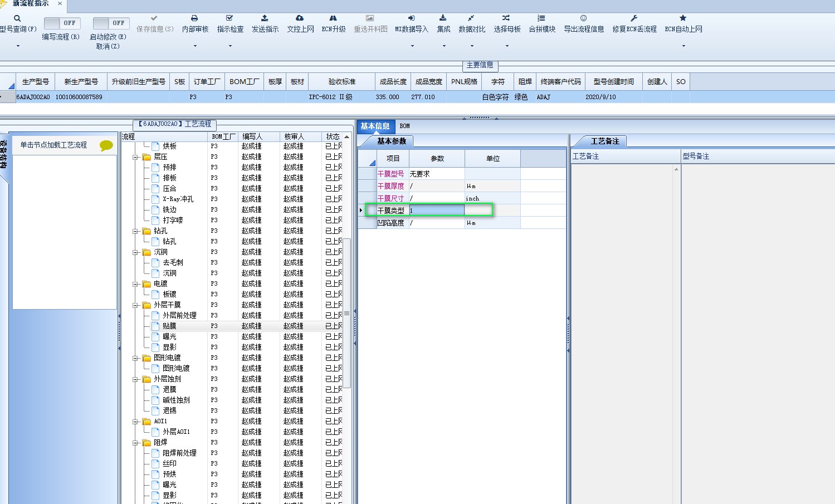Click the 凹陷高度 parameter row

pyautogui.click(x=462, y=223)
